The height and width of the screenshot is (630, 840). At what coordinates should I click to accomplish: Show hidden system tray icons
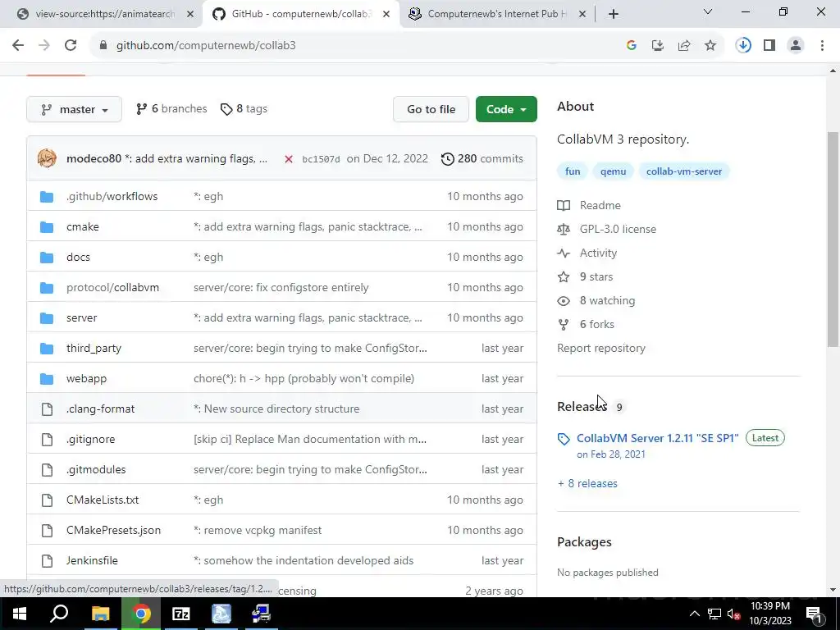point(694,614)
